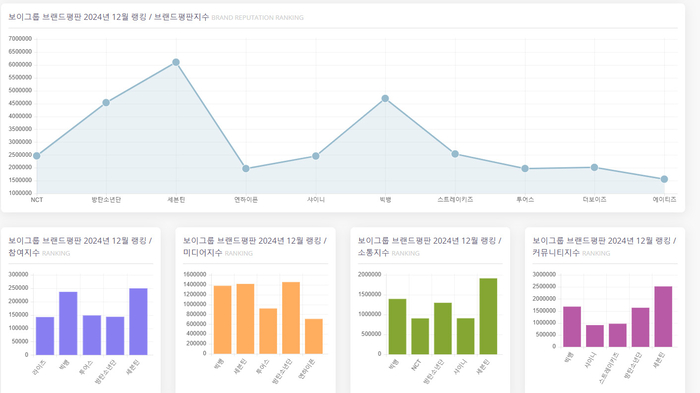The height and width of the screenshot is (393, 700).
Task: Select the orange 엔하이픈 bar in 미디어지수 chart
Action: pos(314,336)
